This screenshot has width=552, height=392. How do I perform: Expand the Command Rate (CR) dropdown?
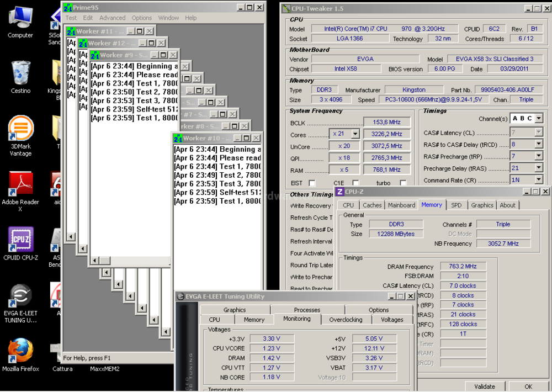pyautogui.click(x=539, y=179)
